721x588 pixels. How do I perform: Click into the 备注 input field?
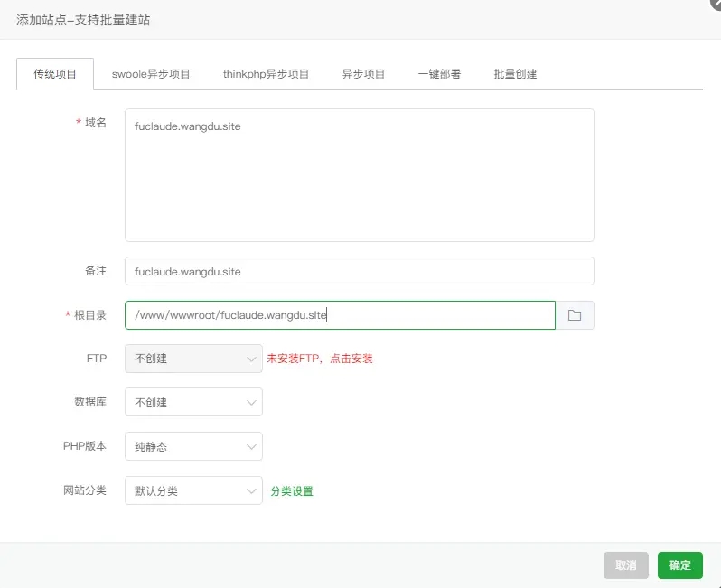[359, 271]
